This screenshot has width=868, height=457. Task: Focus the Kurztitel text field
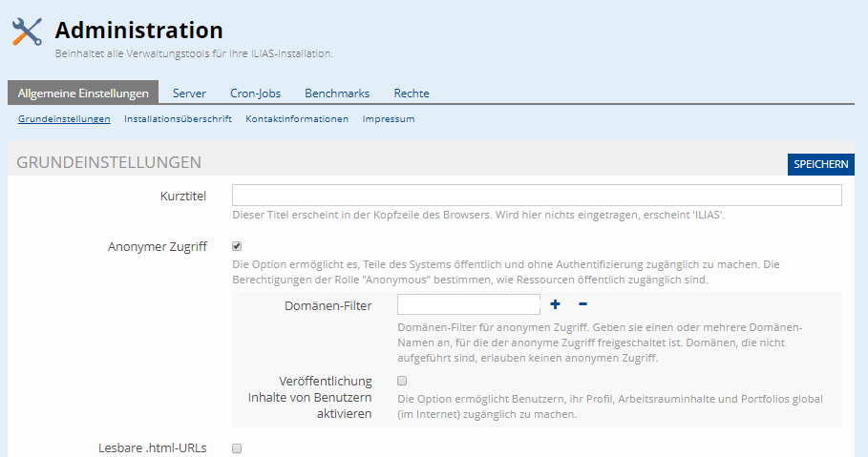coord(537,196)
